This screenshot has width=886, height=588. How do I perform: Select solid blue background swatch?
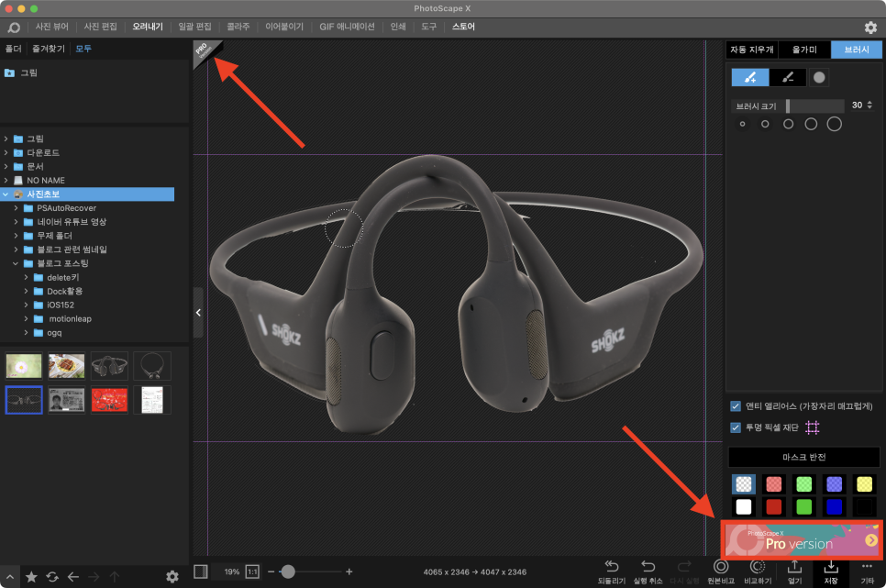pyautogui.click(x=834, y=506)
